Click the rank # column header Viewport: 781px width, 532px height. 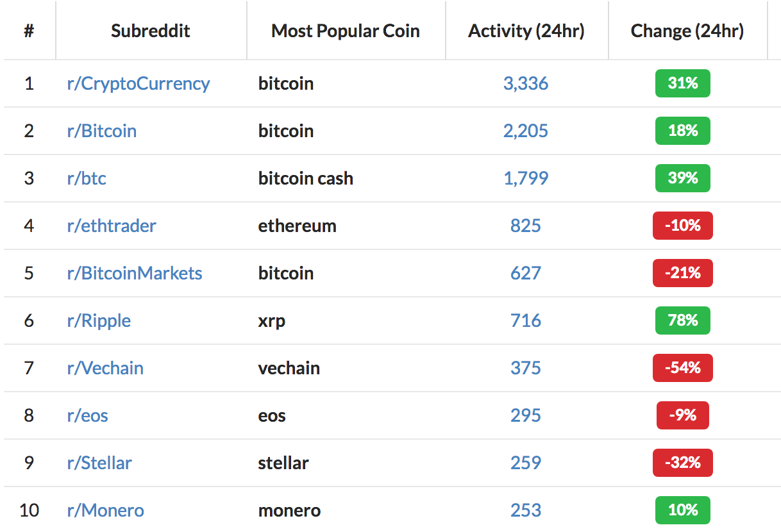[x=29, y=31]
